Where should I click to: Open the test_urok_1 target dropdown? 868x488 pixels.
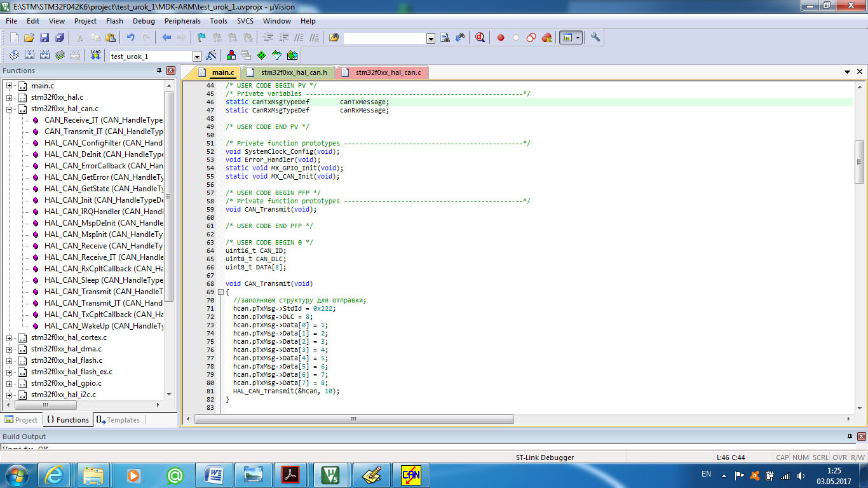click(196, 56)
